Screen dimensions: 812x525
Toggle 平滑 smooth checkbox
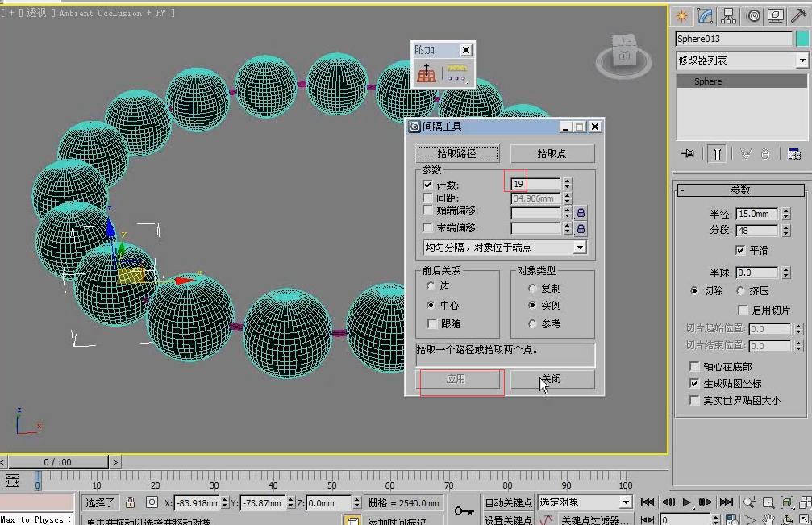pyautogui.click(x=740, y=251)
